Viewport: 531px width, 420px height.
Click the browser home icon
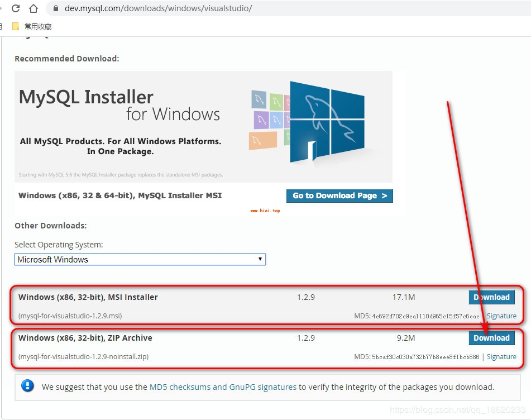point(33,8)
